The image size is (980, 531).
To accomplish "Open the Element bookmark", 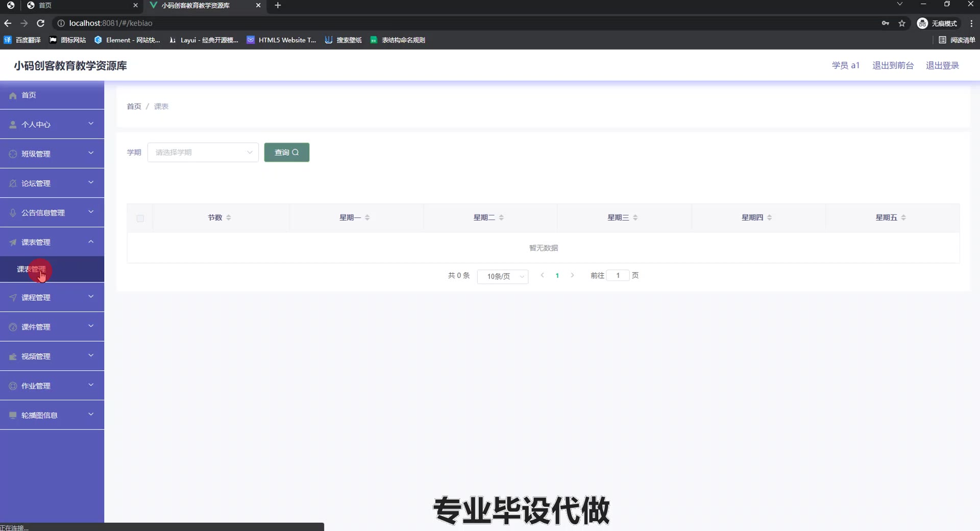I will point(127,40).
